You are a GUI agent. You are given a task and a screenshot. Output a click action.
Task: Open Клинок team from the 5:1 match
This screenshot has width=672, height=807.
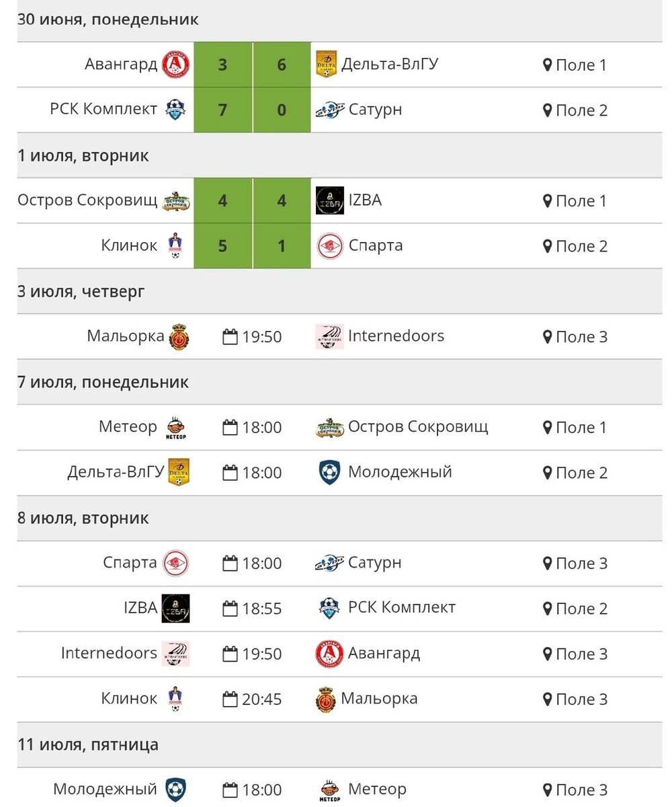pos(129,245)
